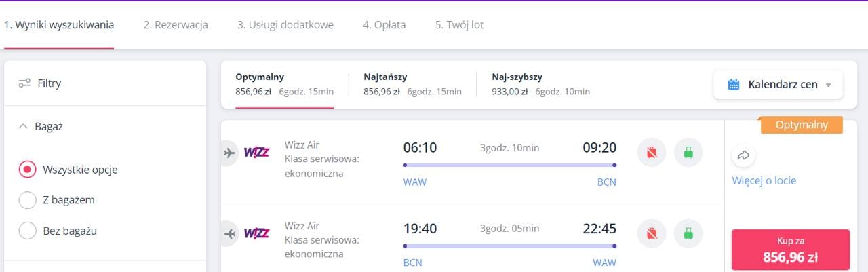Click green luggage icon on BCN-WAW flight
The image size is (868, 272).
(688, 233)
